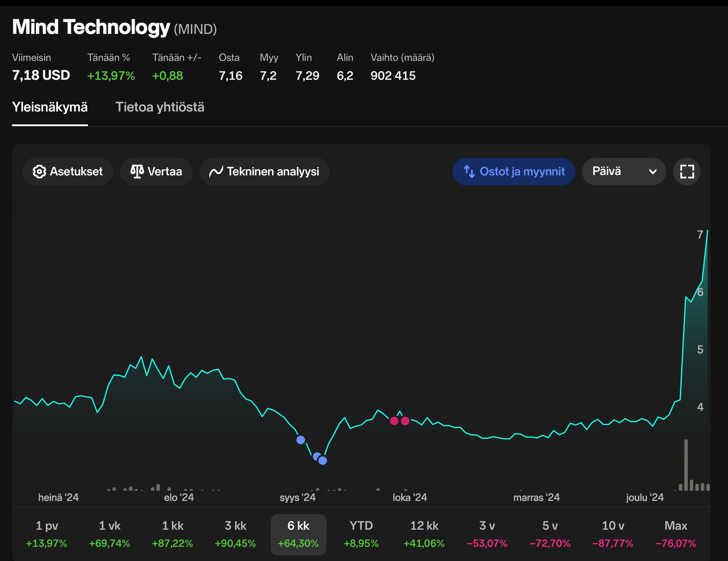Switch to Yleisnäkymä tab
Viewport: 728px width, 561px height.
pos(50,107)
